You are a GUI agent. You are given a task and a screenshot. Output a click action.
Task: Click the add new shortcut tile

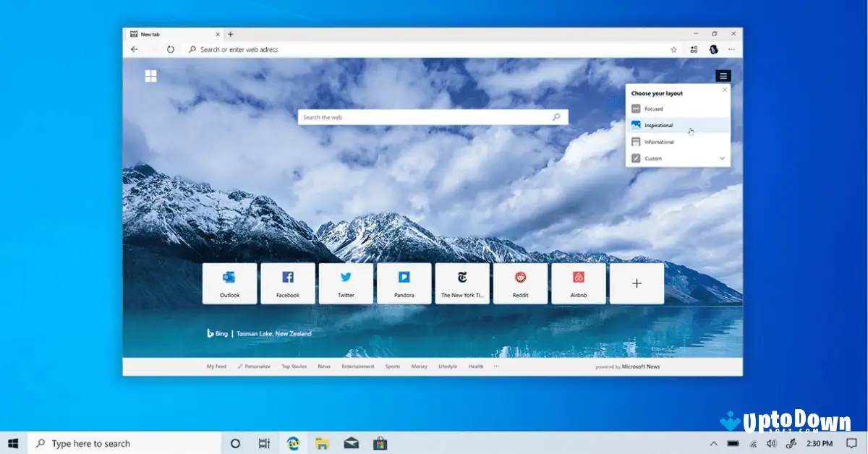click(x=637, y=283)
